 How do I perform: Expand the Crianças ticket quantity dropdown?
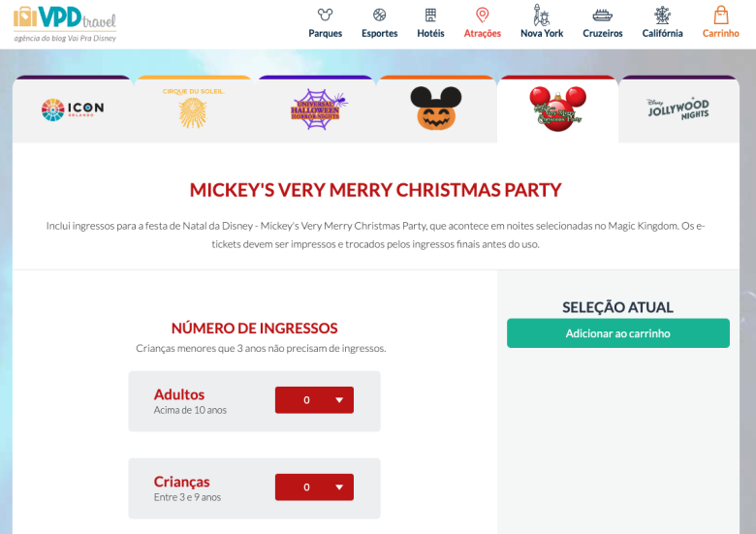[314, 487]
